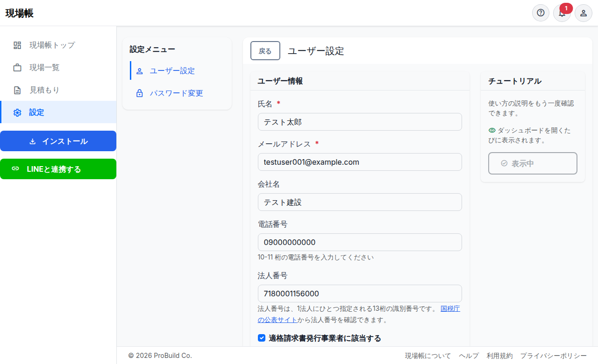Focus the 会社名 input field
The width and height of the screenshot is (598, 364).
tap(360, 202)
